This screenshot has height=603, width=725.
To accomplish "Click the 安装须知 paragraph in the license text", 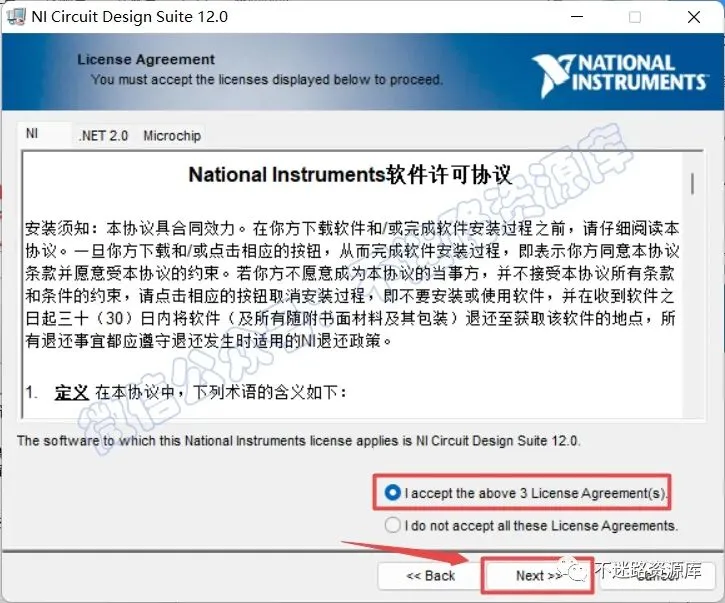I will click(352, 284).
